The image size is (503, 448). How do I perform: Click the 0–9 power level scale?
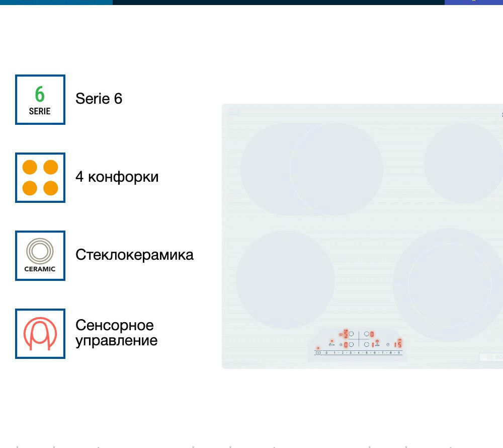[362, 353]
